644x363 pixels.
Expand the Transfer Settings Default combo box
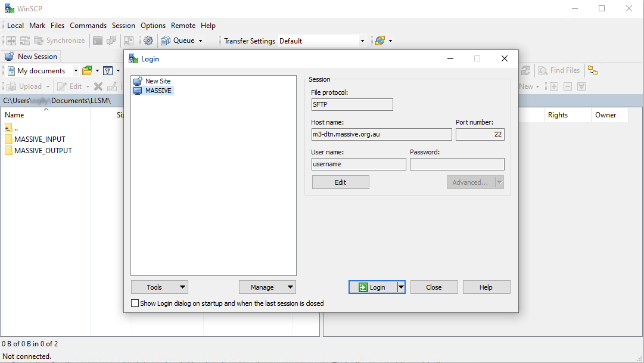click(362, 41)
